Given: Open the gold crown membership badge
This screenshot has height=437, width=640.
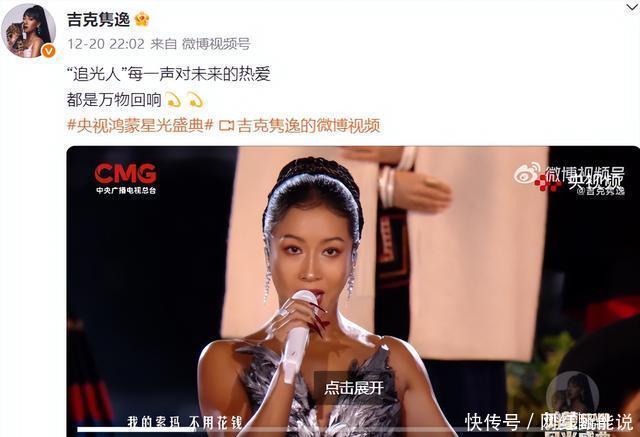Looking at the screenshot, I should pyautogui.click(x=142, y=19).
